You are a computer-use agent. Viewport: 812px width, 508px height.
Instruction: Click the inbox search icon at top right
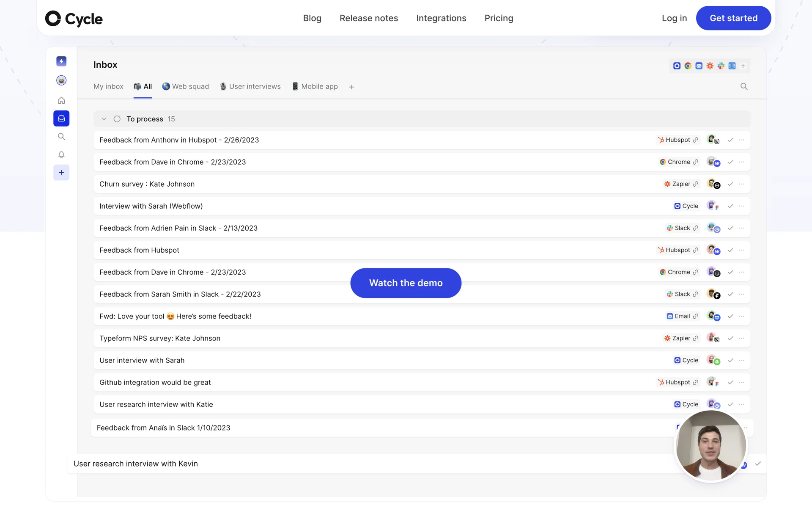[744, 86]
